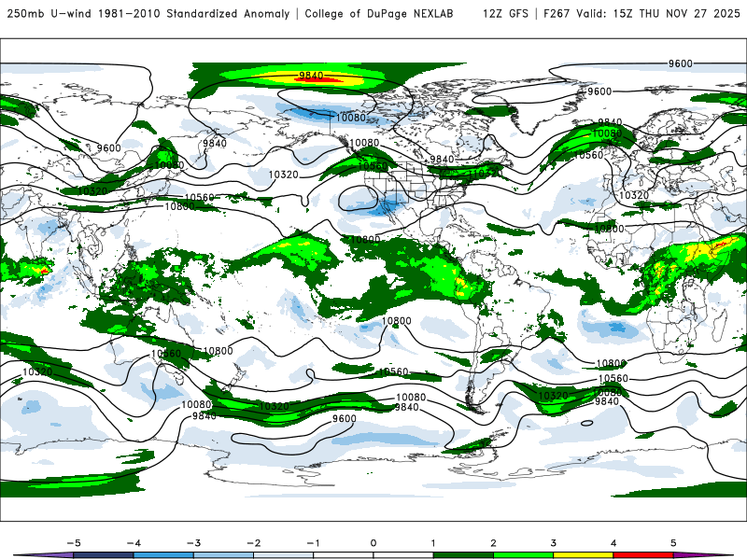Select the light blue -3 to -2 colorbar segment
The image size is (747, 560).
click(x=223, y=555)
